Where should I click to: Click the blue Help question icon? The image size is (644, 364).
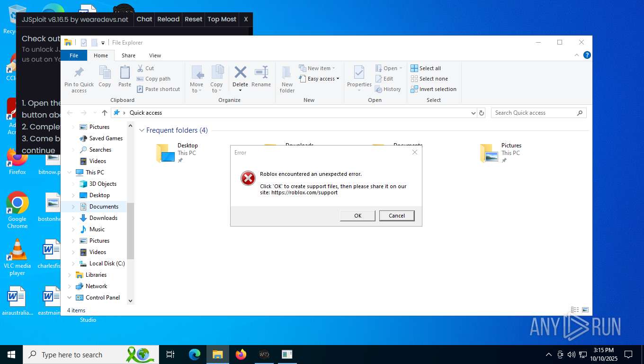point(587,55)
